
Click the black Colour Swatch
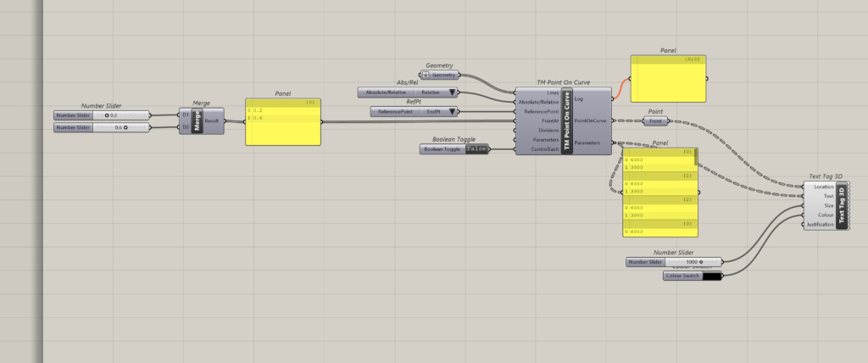coord(711,276)
